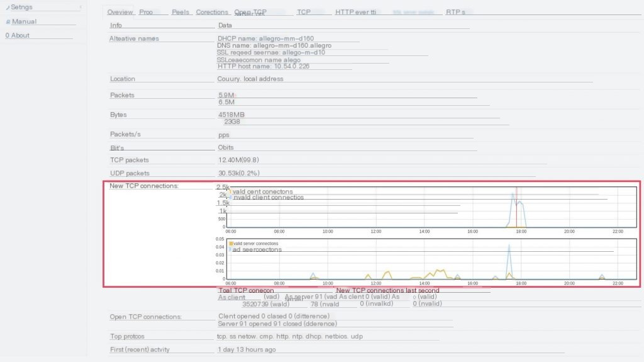Click the book icon beside Manual

[8, 21]
